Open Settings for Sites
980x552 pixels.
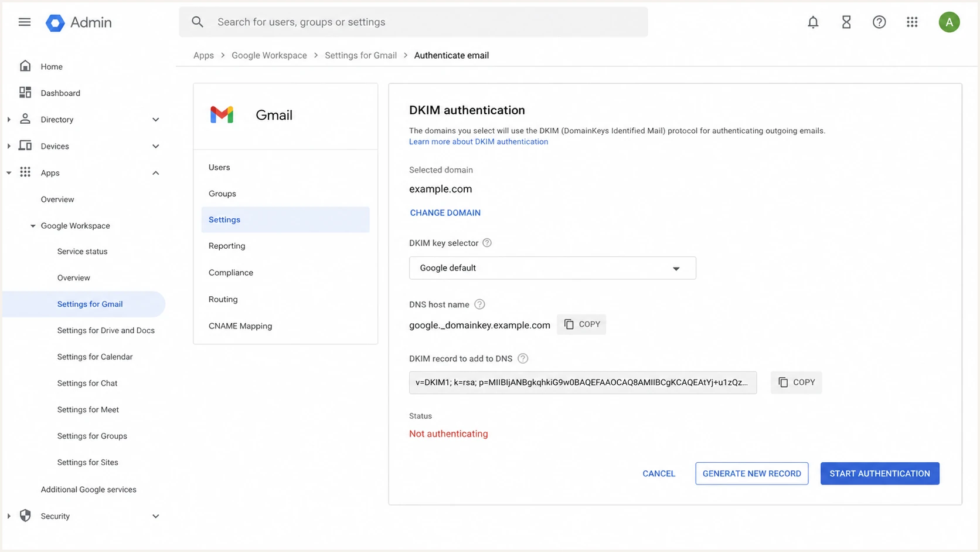point(88,462)
